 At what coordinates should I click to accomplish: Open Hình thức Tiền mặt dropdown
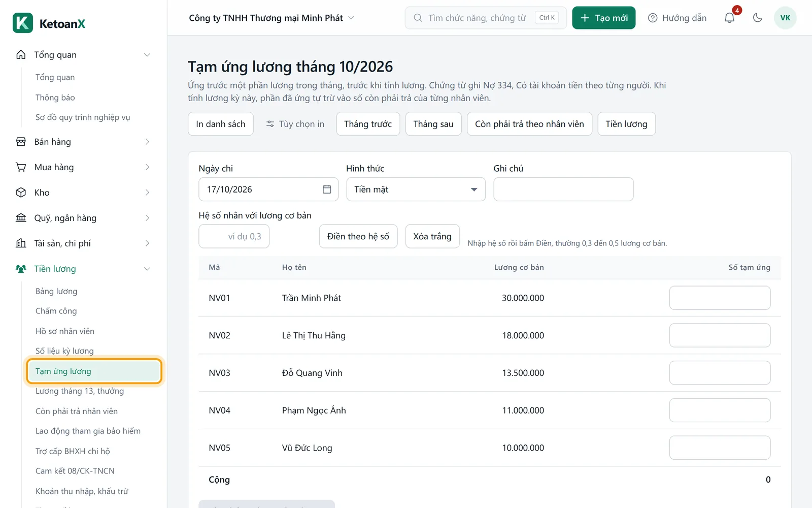tap(416, 189)
